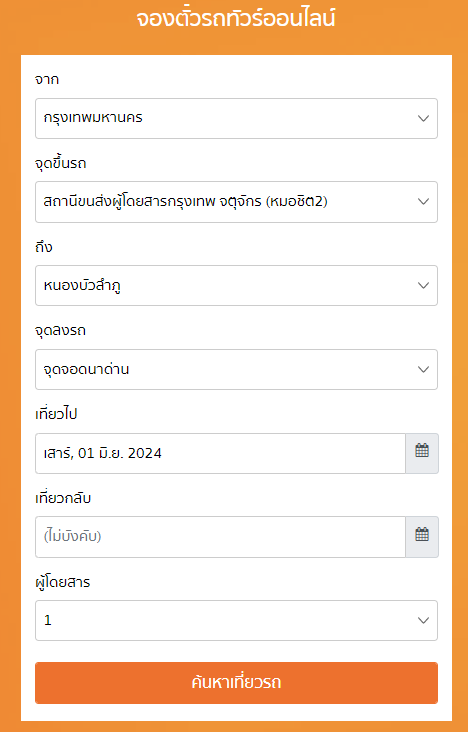Click the chevron arrow of กรุงเทพมหานคร field
Screen dimensions: 468x732
[423, 118]
